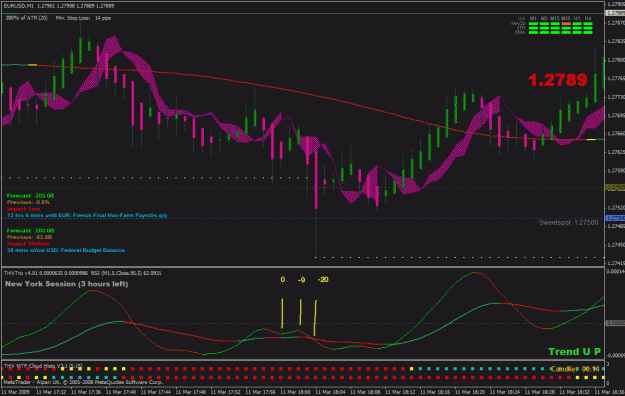625x396 pixels.
Task: Click the 1.27870 price axis label
Action: (x=616, y=23)
